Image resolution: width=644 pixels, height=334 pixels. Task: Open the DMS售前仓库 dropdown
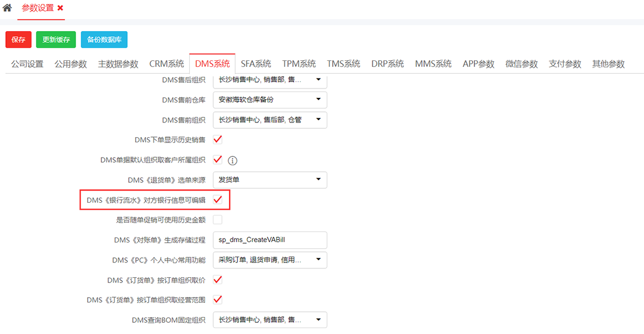[269, 100]
